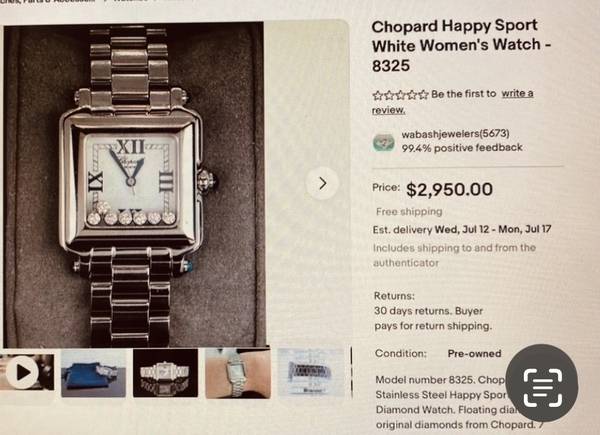600x435 pixels.
Task: Click the next image arrow button
Action: pos(322,183)
